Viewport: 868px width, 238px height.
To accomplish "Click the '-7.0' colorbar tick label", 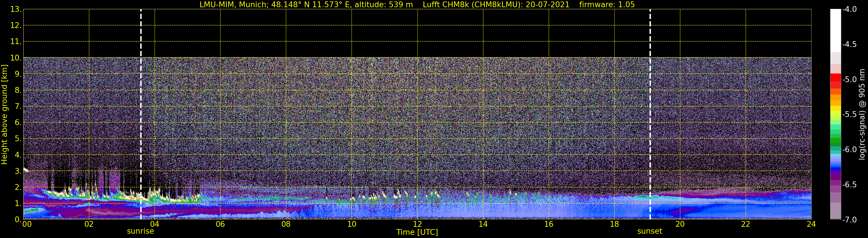I will pyautogui.click(x=849, y=220).
